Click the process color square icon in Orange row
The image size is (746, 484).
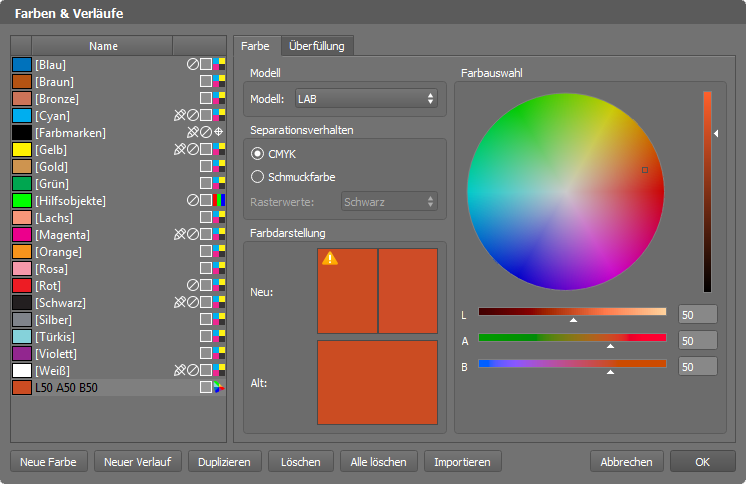(206, 251)
